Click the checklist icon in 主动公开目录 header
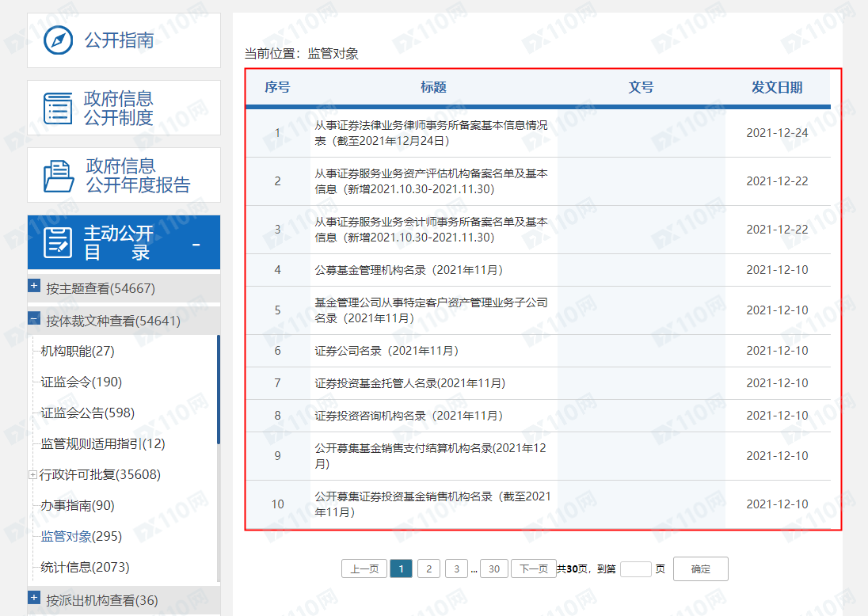The image size is (868, 616). 58,242
